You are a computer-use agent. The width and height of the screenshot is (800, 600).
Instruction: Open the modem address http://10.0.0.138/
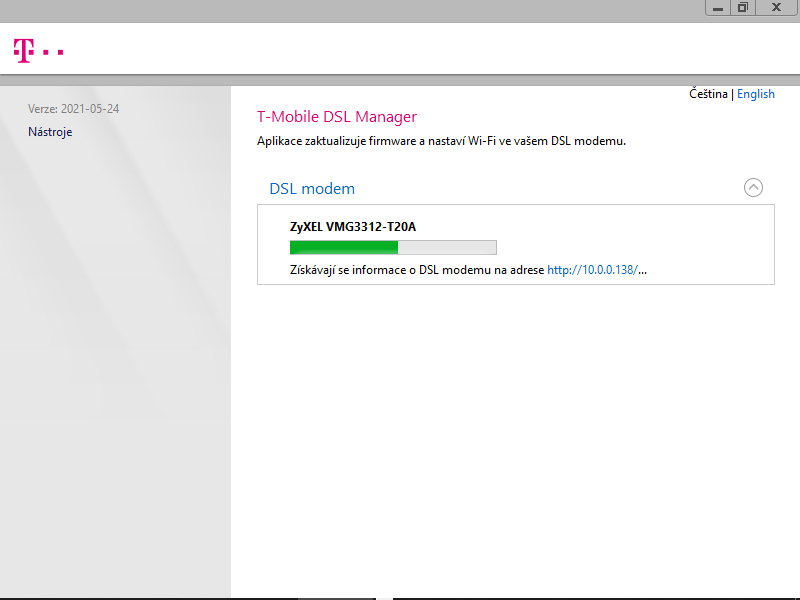[x=592, y=270]
